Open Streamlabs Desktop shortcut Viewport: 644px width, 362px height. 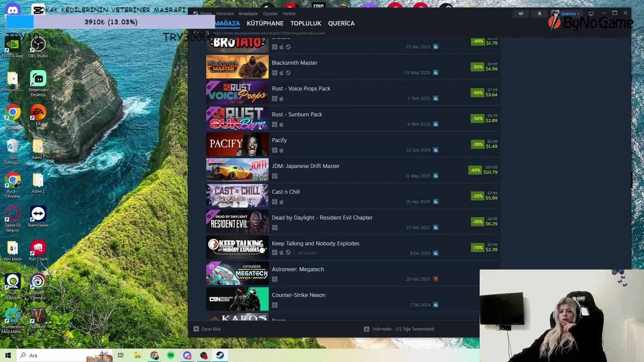38,83
